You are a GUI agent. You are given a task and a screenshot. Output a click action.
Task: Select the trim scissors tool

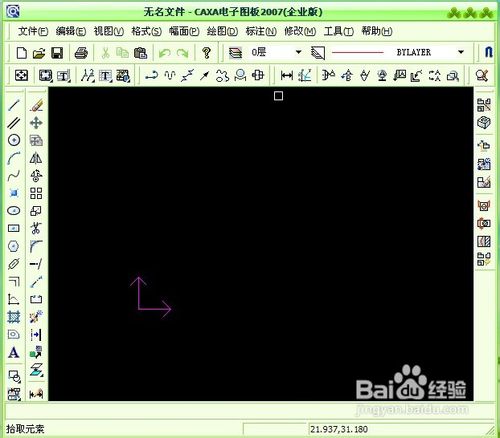click(x=36, y=228)
